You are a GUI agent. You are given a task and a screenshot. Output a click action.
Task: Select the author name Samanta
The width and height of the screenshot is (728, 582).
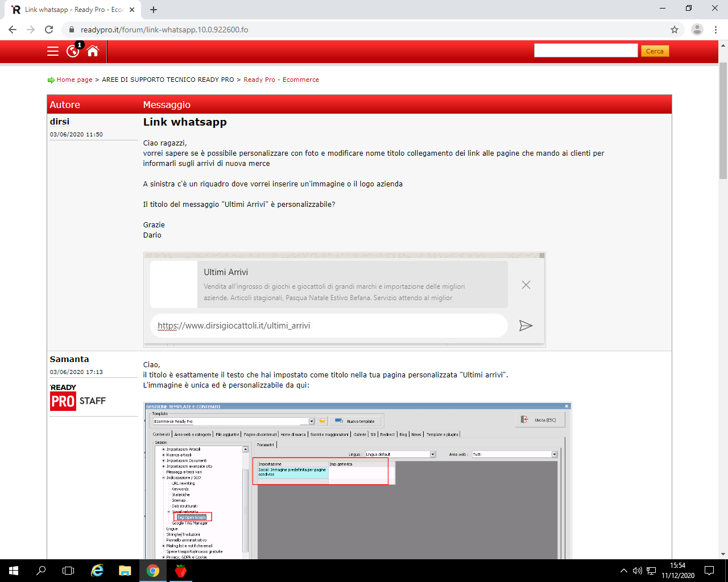point(69,359)
